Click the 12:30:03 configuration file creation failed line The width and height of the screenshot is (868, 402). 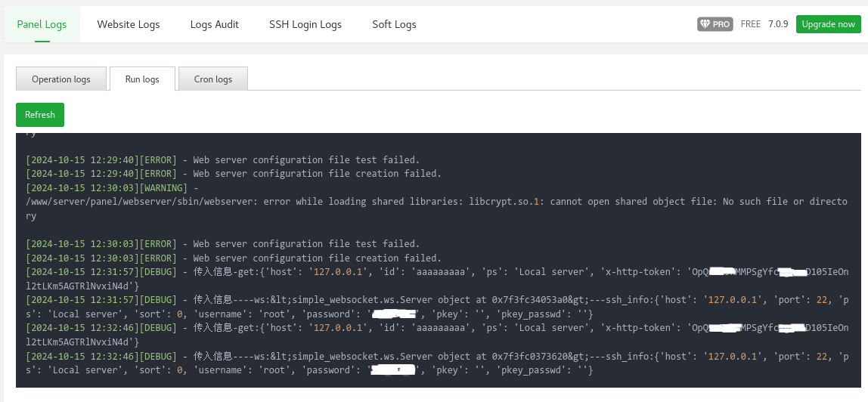click(234, 258)
